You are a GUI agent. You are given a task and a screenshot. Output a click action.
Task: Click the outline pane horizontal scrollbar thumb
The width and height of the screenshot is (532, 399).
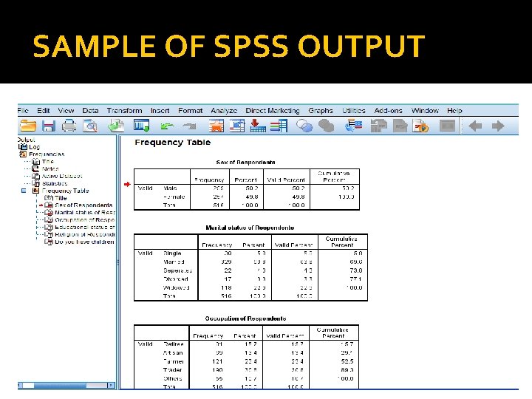(x=60, y=386)
